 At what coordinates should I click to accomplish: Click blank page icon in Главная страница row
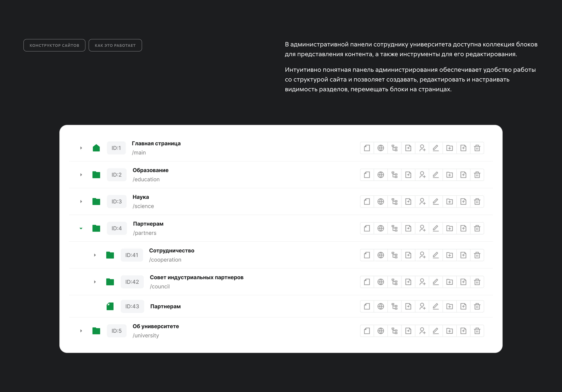(x=367, y=148)
